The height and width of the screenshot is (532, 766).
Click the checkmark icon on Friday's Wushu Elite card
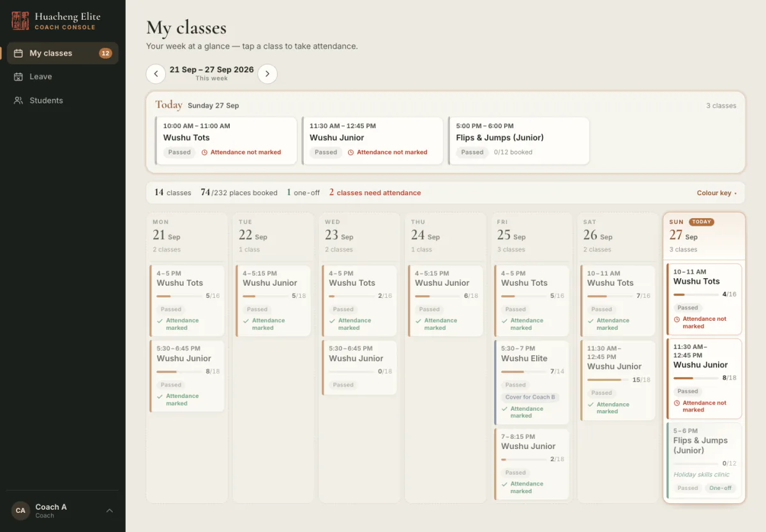(x=506, y=409)
